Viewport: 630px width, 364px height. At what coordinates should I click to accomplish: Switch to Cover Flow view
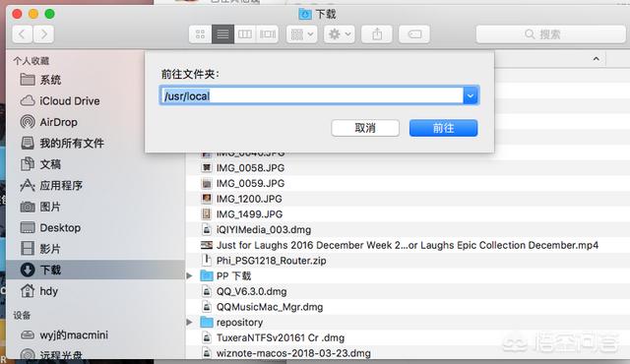(x=268, y=34)
